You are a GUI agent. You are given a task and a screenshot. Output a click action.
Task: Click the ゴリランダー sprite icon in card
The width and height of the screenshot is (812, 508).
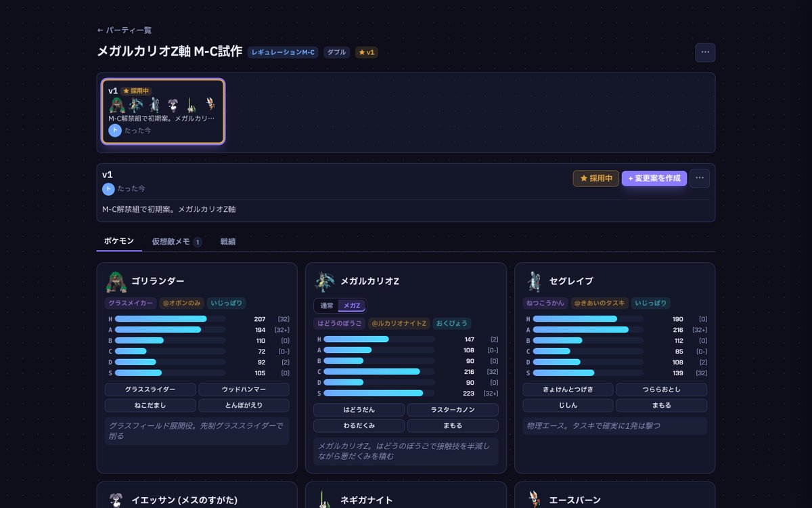tap(116, 281)
